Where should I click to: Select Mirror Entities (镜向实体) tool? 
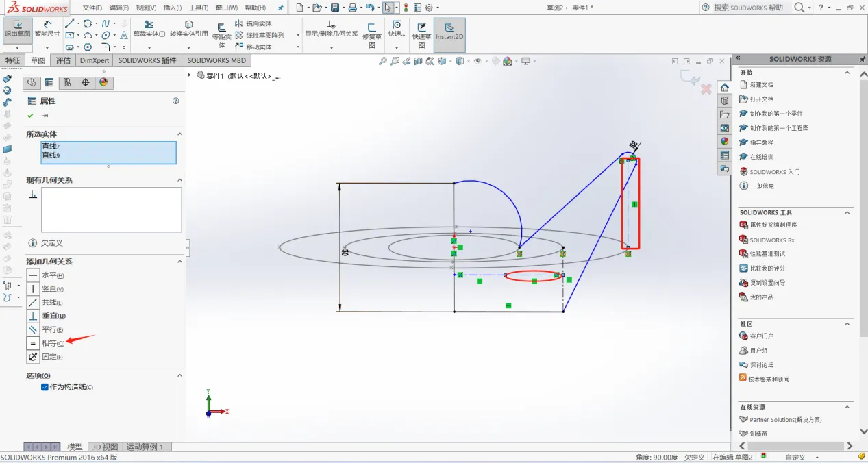coord(253,23)
